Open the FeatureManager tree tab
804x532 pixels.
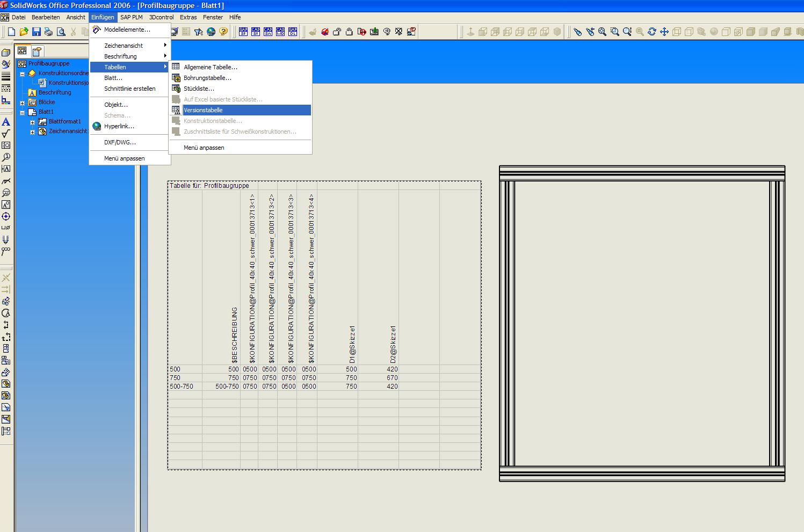click(22, 51)
